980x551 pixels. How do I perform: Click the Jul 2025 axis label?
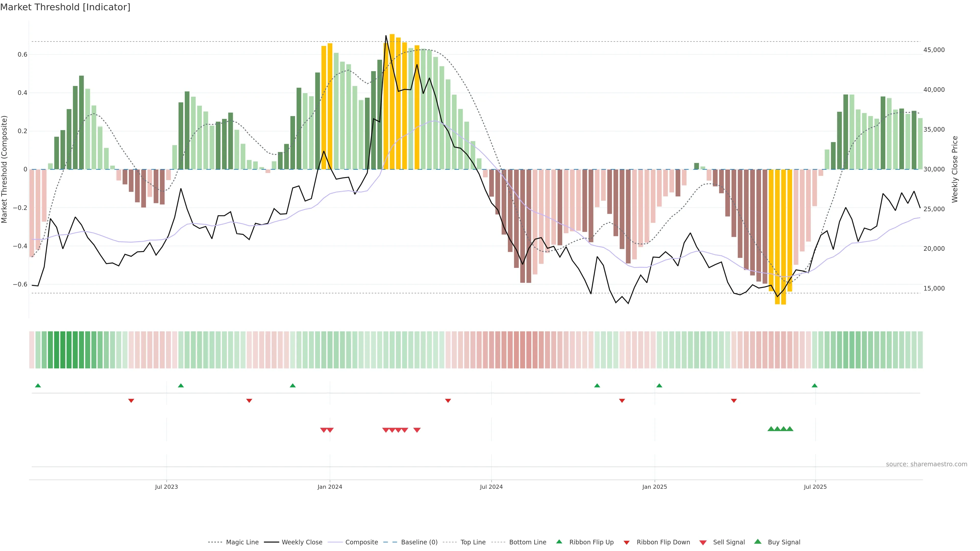point(815,487)
